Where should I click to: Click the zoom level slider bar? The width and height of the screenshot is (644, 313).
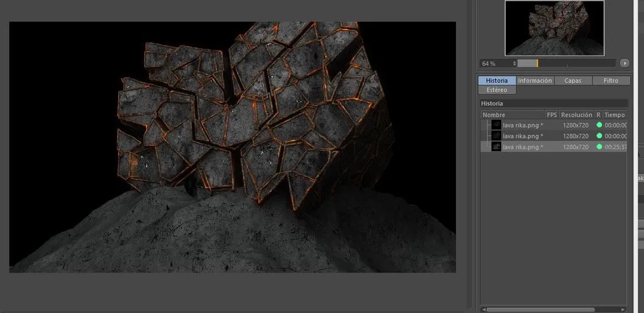[567, 63]
